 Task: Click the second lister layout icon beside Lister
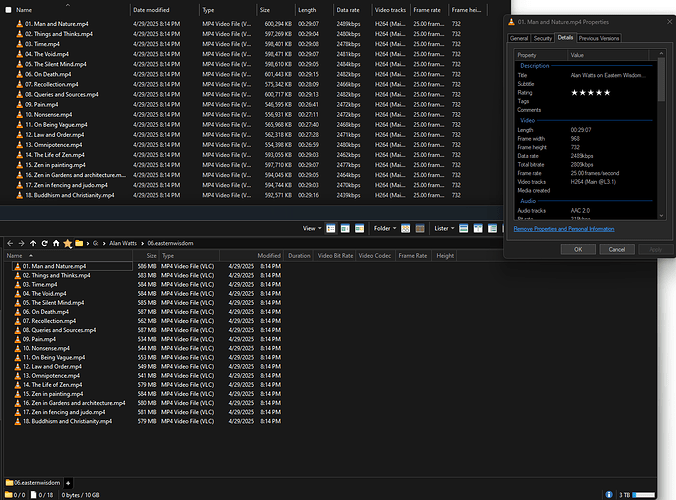click(x=478, y=228)
